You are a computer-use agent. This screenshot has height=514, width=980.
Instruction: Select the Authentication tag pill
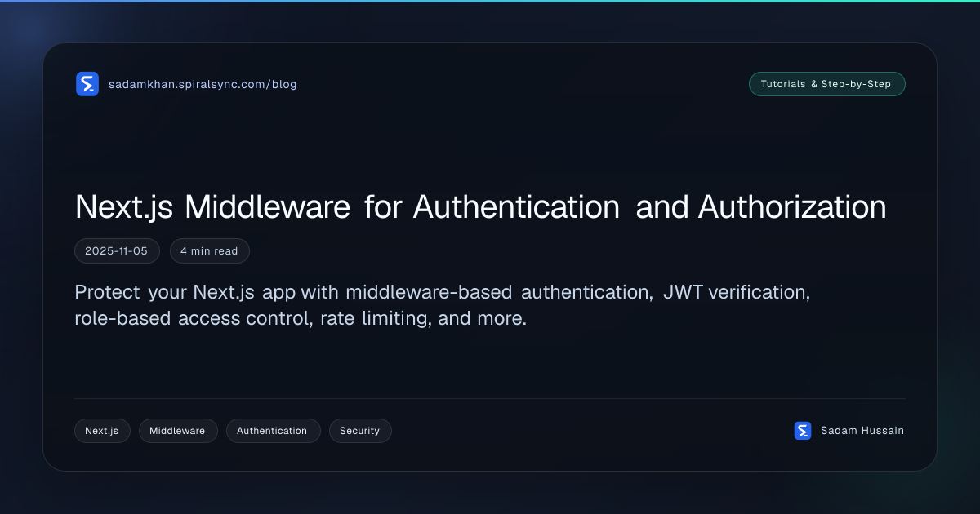(273, 431)
